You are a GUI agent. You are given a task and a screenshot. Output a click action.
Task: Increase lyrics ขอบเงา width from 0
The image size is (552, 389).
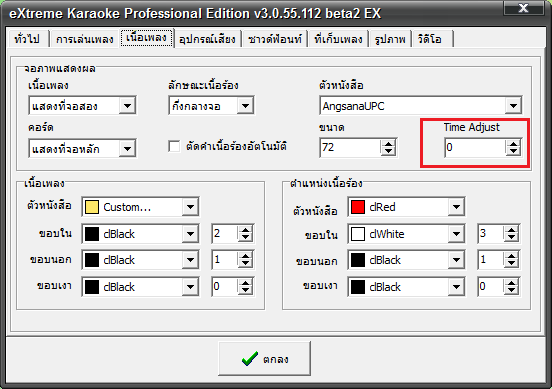[245, 283]
